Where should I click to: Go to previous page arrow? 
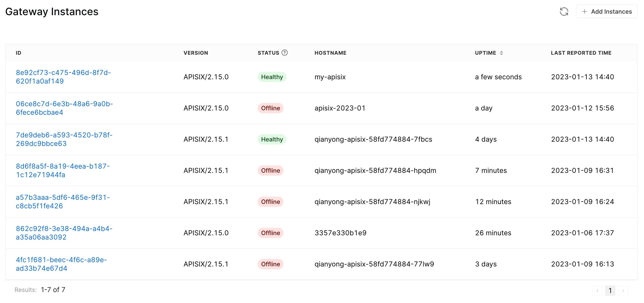coord(597,291)
